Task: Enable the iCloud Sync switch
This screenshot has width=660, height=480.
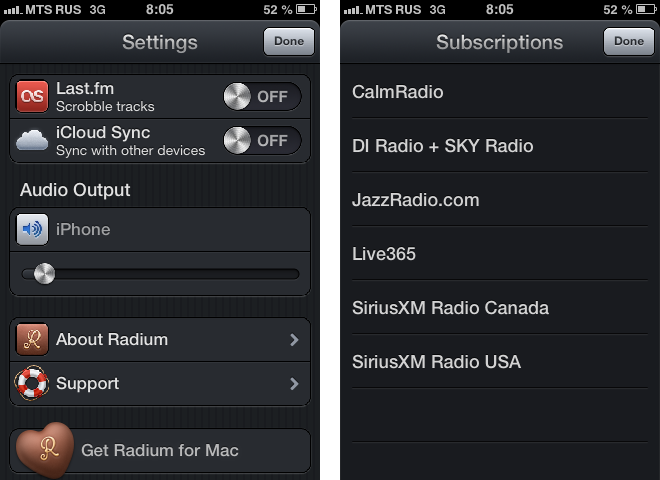Action: point(261,140)
